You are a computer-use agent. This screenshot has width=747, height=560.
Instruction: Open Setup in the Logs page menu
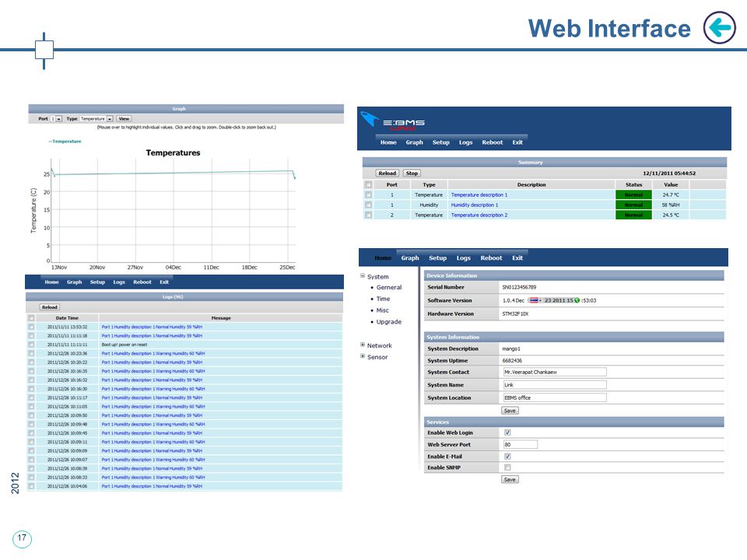click(97, 282)
